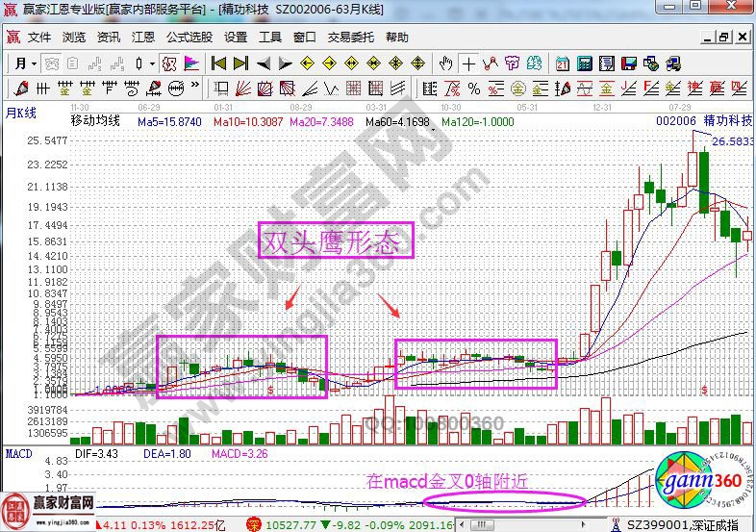Click the 月K线 chart label
The height and width of the screenshot is (532, 756).
(x=21, y=114)
